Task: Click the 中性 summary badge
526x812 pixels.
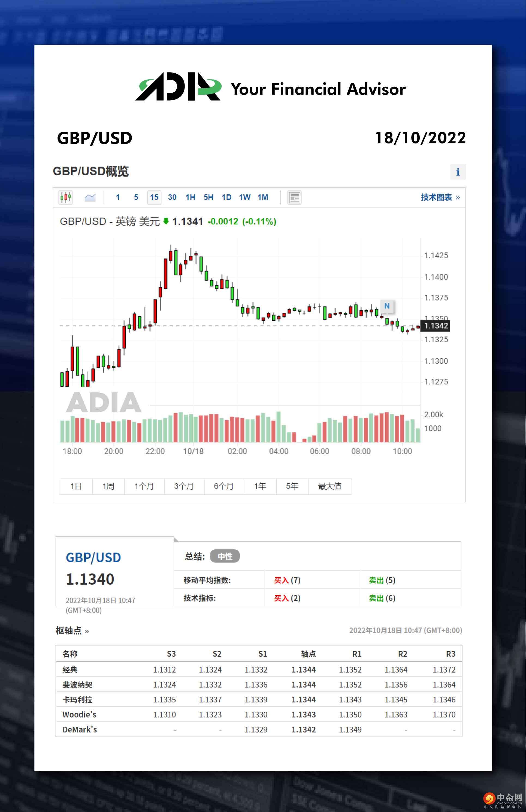Action: coord(225,557)
